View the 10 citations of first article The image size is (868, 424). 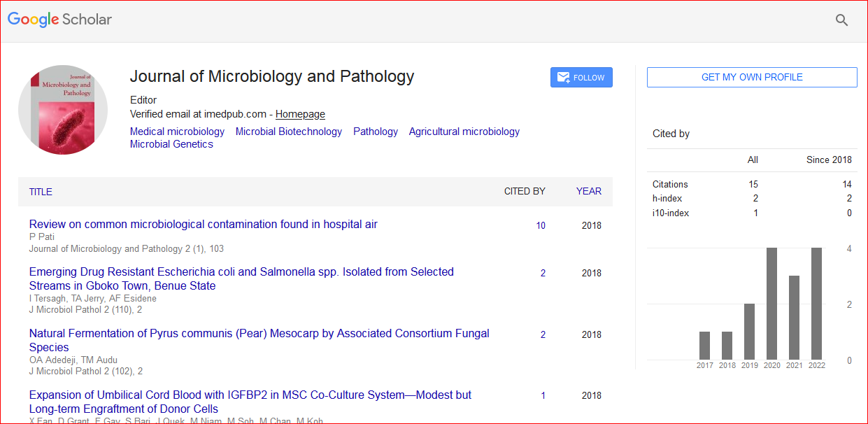click(541, 225)
